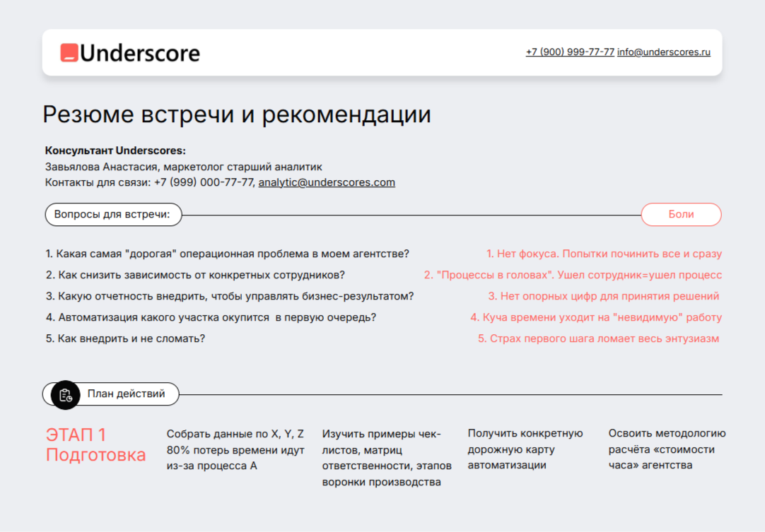The width and height of the screenshot is (765, 532).
Task: Click the Боли pill button
Action: 681,214
